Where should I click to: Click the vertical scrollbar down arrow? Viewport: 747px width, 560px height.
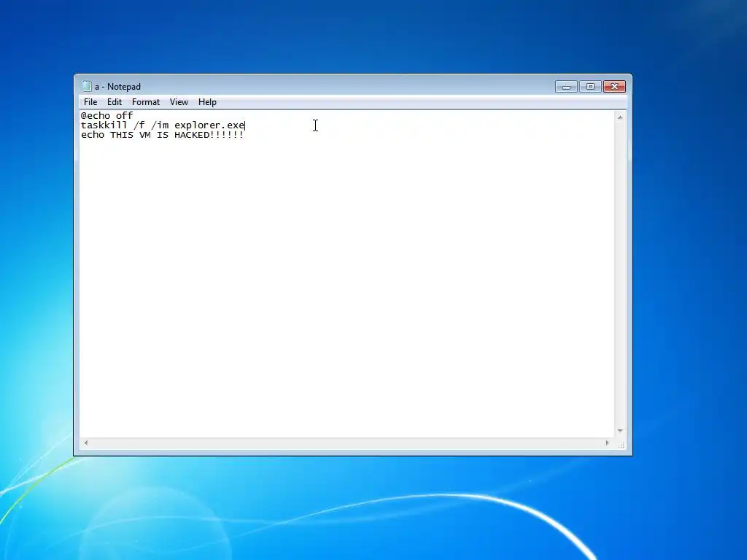620,431
